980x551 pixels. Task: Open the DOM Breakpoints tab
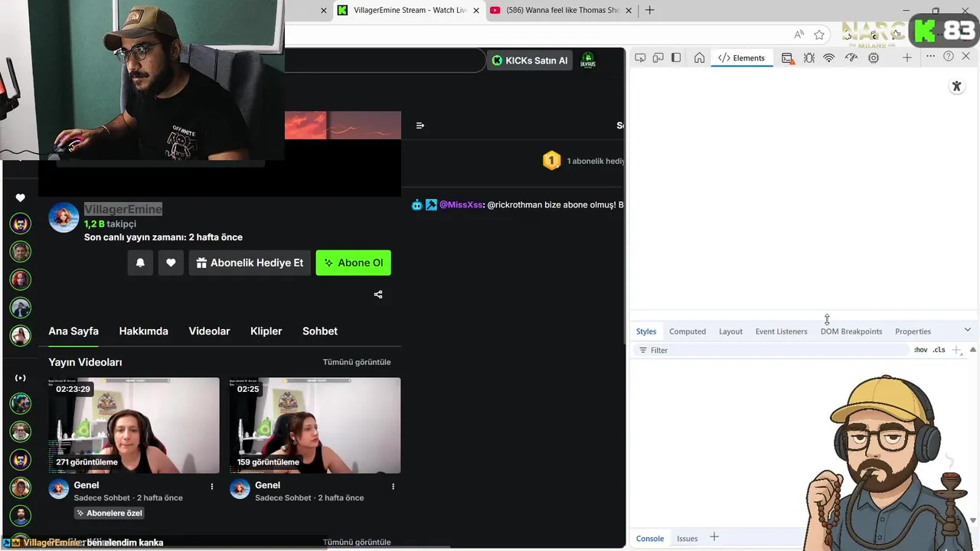851,331
